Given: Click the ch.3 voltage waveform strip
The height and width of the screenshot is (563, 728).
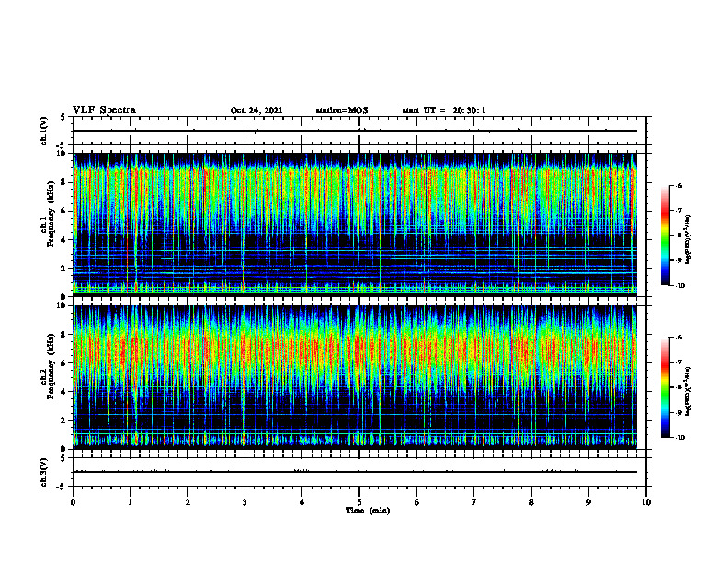Looking at the screenshot, I should 359,472.
